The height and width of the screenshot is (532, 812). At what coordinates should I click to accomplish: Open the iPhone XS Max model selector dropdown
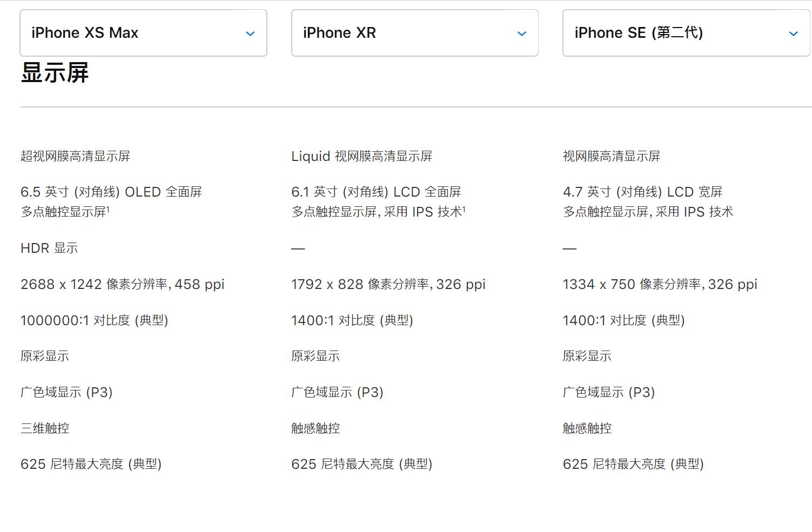[143, 32]
